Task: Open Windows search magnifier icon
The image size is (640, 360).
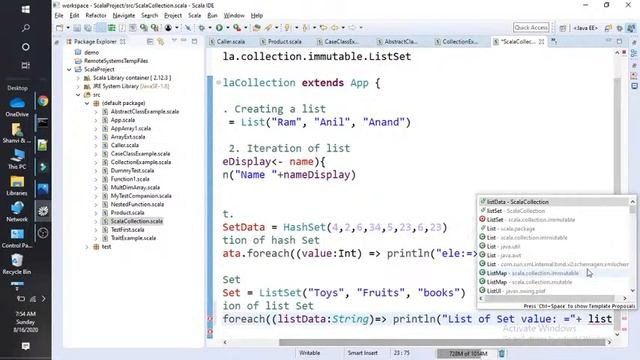Action: [x=25, y=28]
